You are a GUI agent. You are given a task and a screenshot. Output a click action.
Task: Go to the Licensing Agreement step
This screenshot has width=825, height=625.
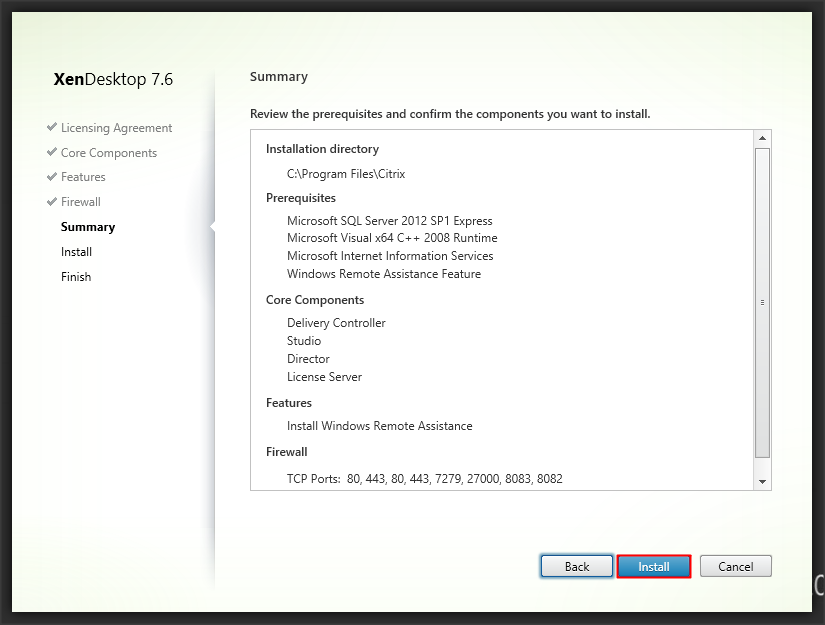pos(116,128)
